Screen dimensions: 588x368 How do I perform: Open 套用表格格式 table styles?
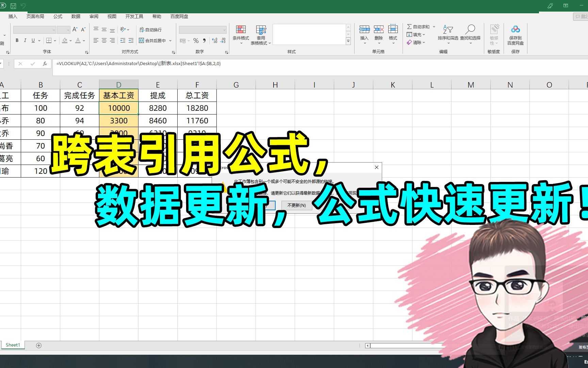[261, 35]
